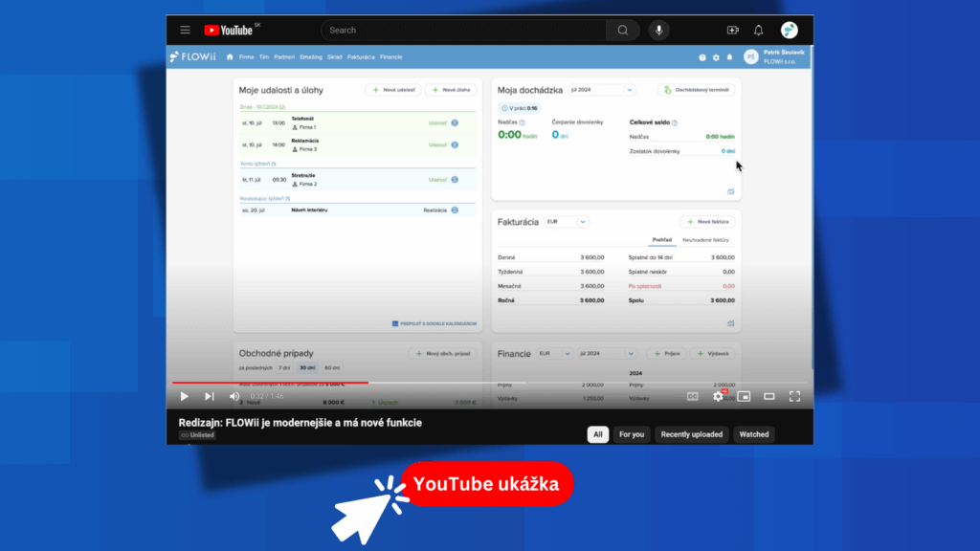Mute the video with the speaker icon
The height and width of the screenshot is (551, 980).
(x=234, y=396)
